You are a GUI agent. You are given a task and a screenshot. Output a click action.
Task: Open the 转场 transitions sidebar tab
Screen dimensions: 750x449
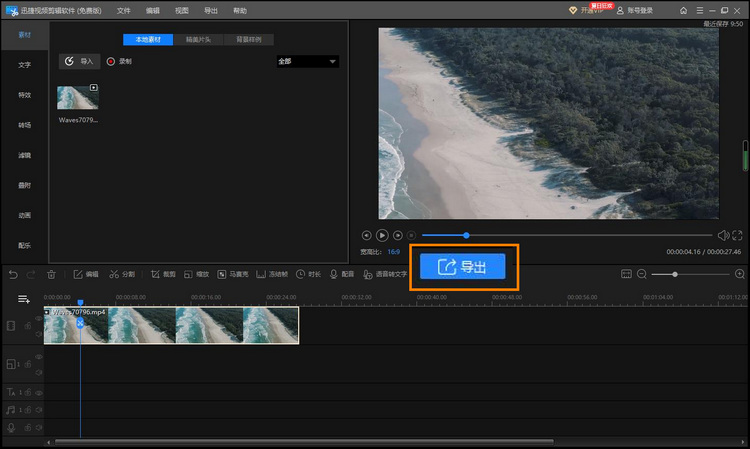(24, 125)
